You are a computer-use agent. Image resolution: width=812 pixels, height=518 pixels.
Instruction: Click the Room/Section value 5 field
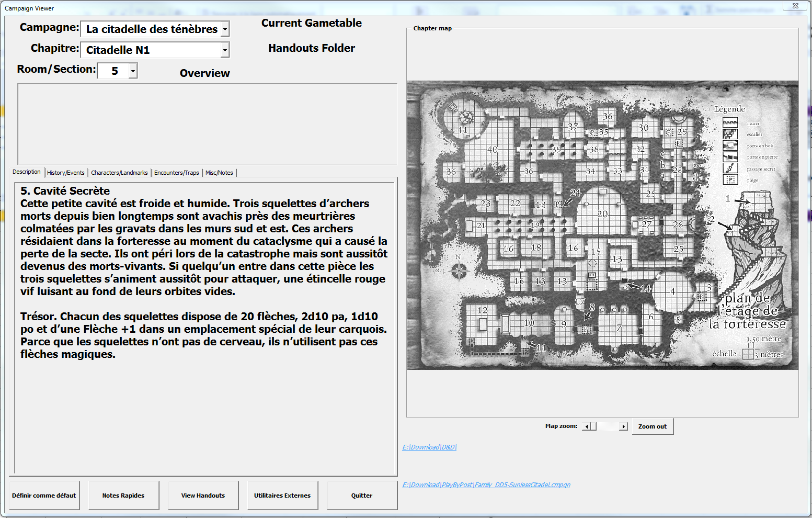[114, 71]
